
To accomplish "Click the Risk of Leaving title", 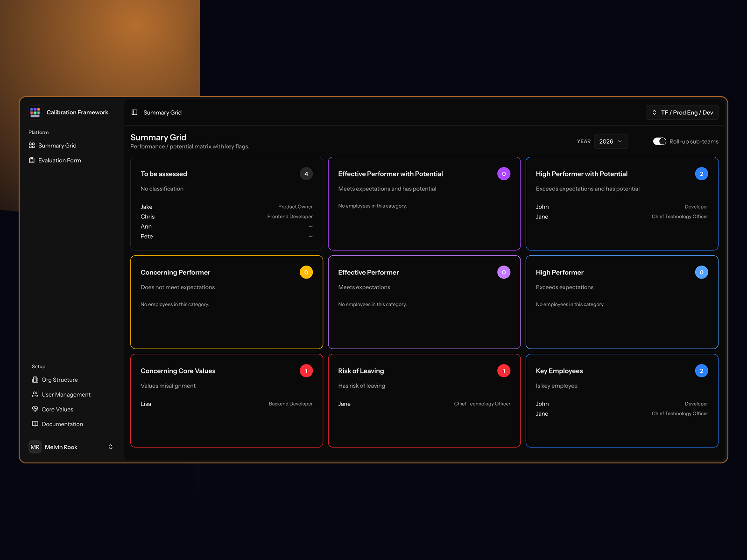I will click(361, 371).
